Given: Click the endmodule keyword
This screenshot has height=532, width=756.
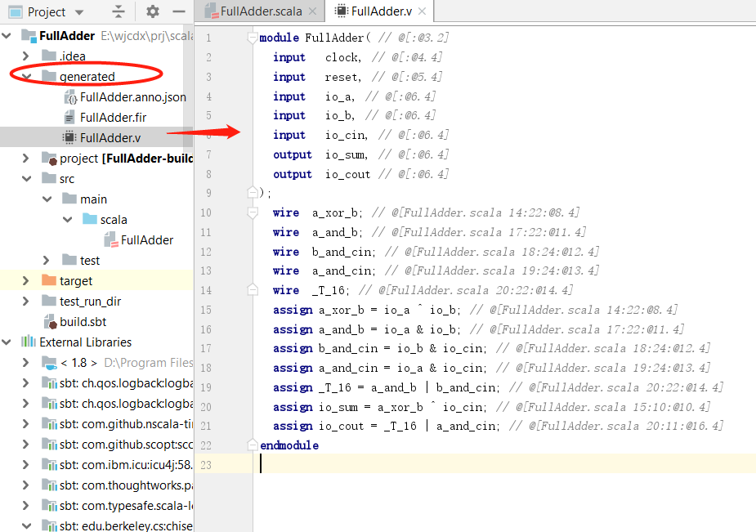Looking at the screenshot, I should 289,445.
